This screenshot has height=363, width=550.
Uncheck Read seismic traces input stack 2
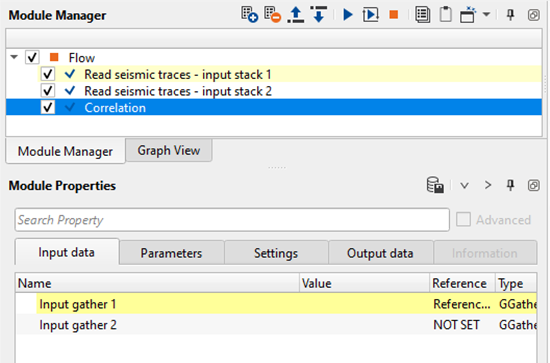(47, 91)
